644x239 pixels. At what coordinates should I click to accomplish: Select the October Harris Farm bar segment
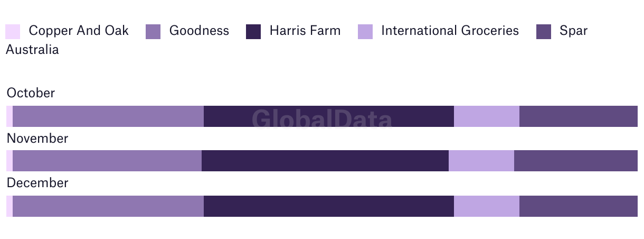click(329, 116)
